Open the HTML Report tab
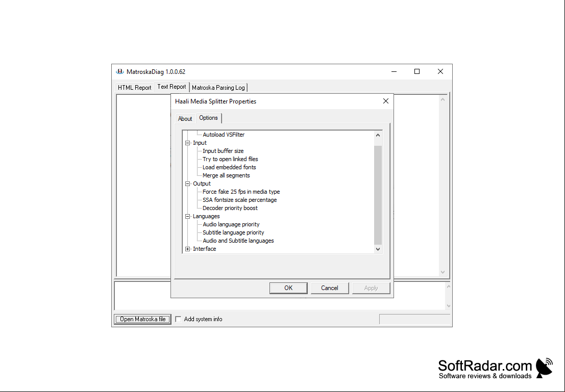Screen dimensions: 565x392 (134, 88)
